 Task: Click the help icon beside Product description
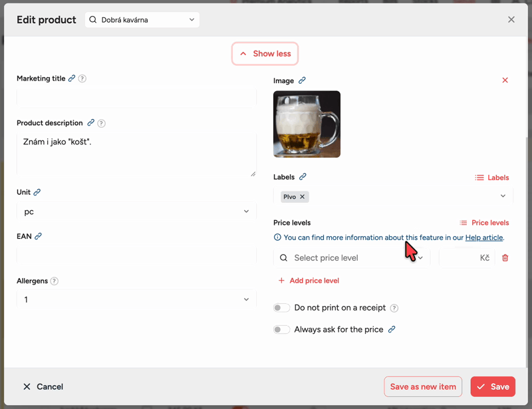click(x=101, y=123)
